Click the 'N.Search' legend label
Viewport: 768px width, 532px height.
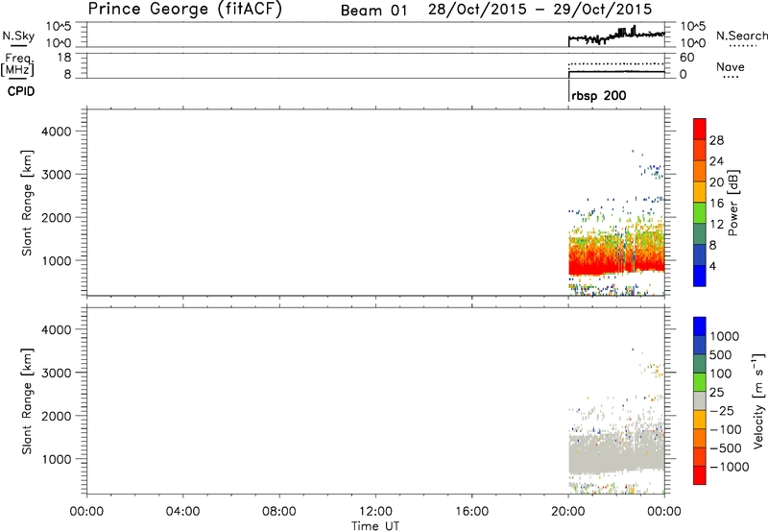pyautogui.click(x=742, y=36)
